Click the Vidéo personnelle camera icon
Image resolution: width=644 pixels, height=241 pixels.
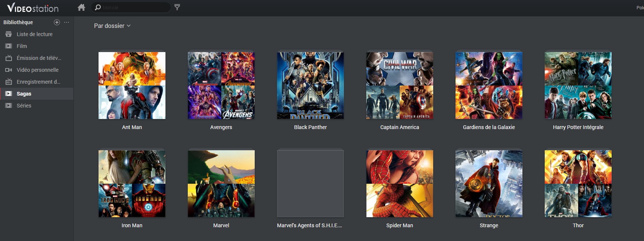pos(9,70)
